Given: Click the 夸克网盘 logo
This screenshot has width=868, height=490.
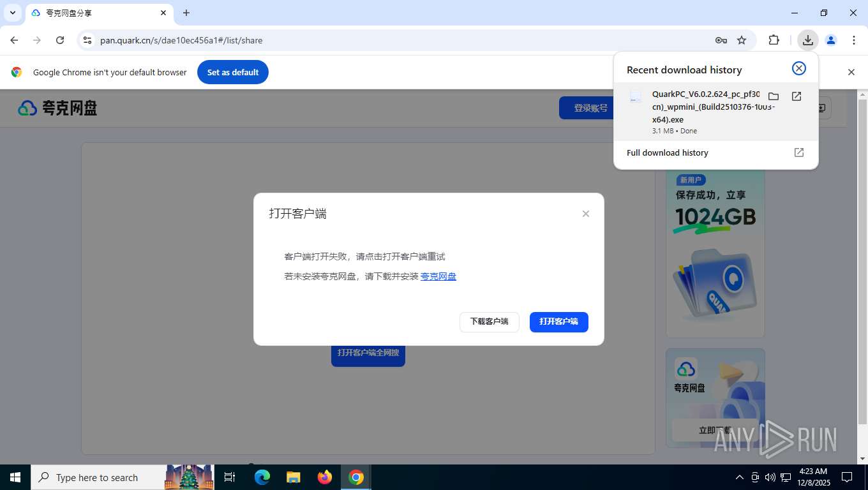Looking at the screenshot, I should pos(57,108).
